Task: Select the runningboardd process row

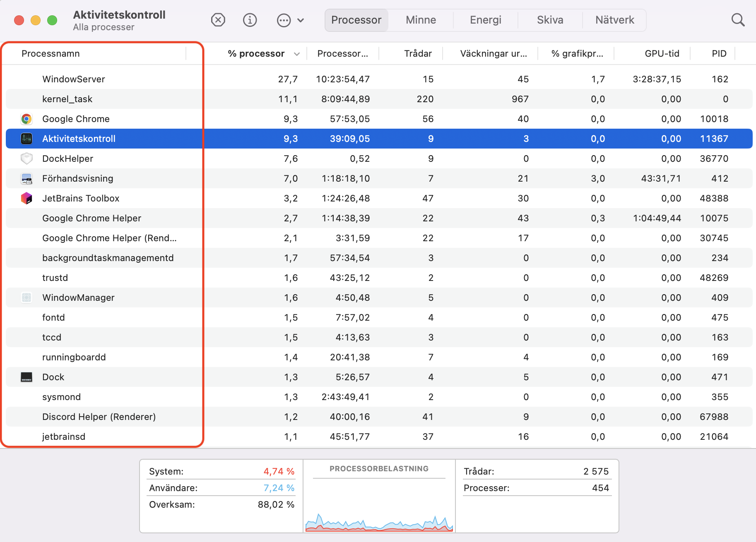Action: coord(379,357)
